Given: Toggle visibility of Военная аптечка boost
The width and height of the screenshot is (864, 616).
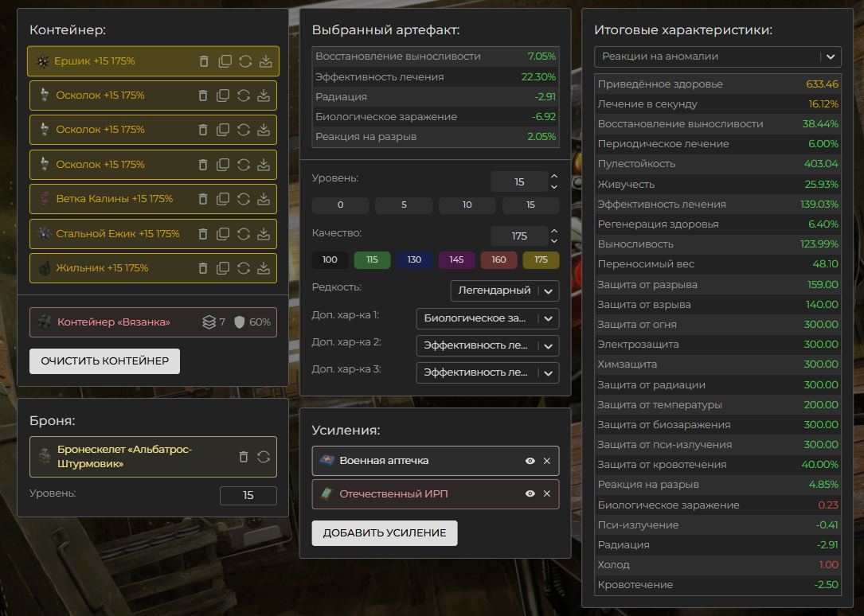Looking at the screenshot, I should (530, 461).
